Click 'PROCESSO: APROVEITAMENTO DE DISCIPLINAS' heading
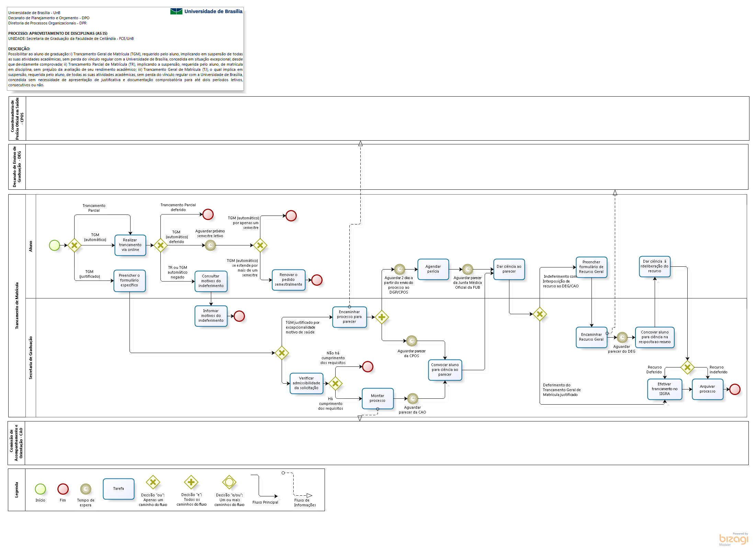The width and height of the screenshot is (756, 550). (x=58, y=33)
